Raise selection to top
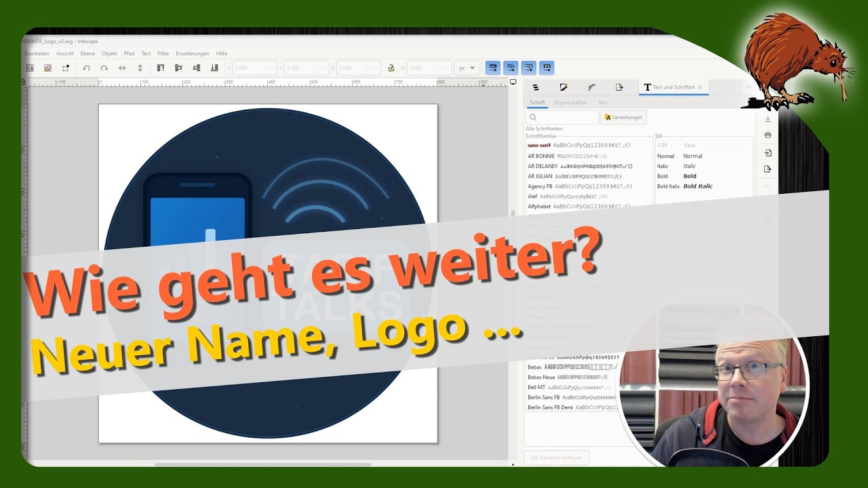This screenshot has height=488, width=868. tap(161, 68)
